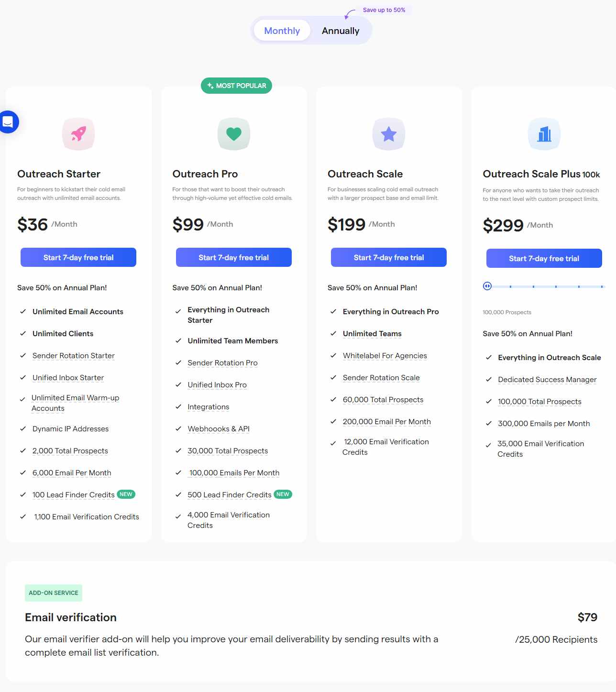Screen dimensions: 616x692
Task: Start 7-day free trial for Outreach Pro
Action: 233,257
